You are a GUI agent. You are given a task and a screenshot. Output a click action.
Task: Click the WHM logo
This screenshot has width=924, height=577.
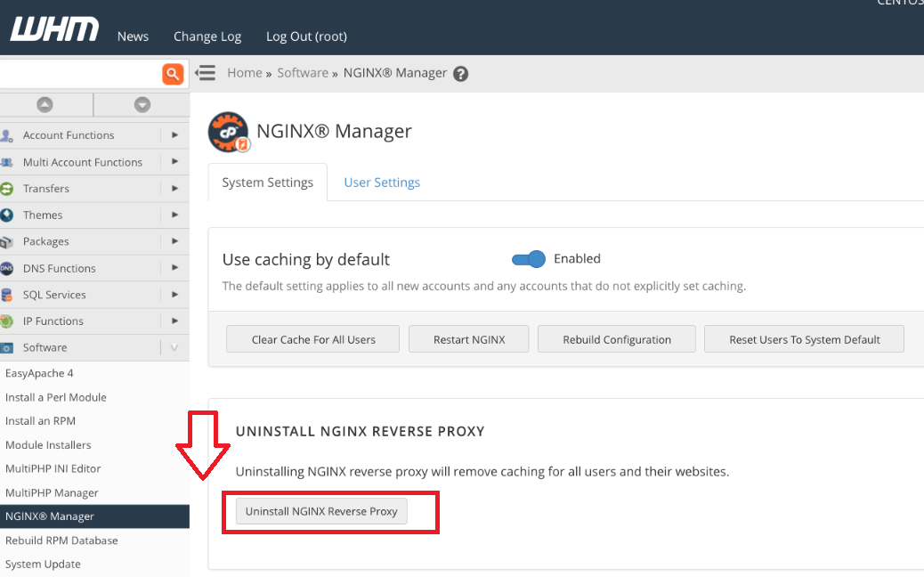(54, 29)
